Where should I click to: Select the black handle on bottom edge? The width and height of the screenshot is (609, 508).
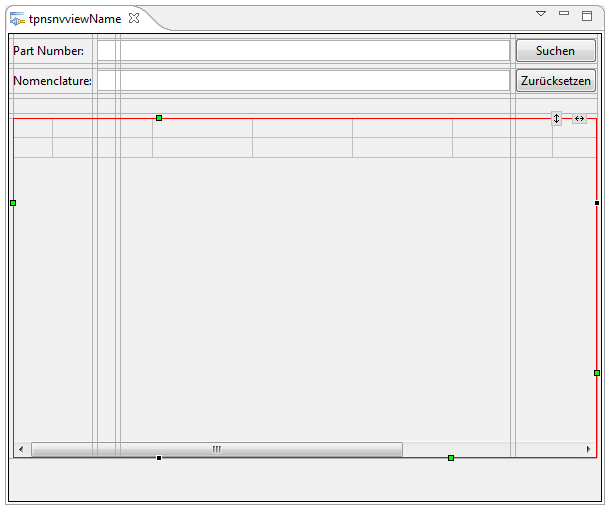coord(159,458)
